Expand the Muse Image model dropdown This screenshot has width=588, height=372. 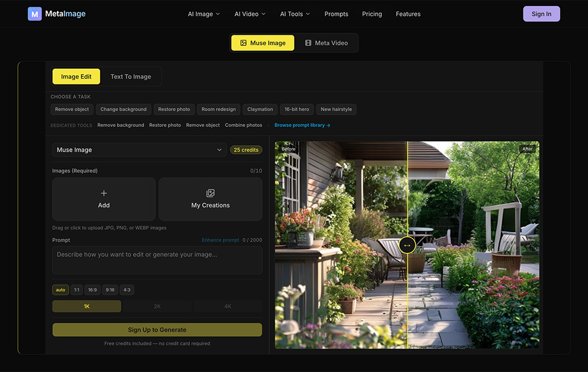[139, 150]
